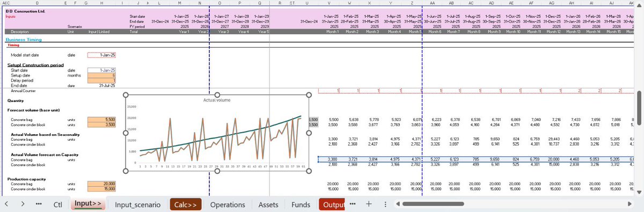The image size is (644, 212).
Task: Add a new sheet with the plus icon
Action: (369, 204)
